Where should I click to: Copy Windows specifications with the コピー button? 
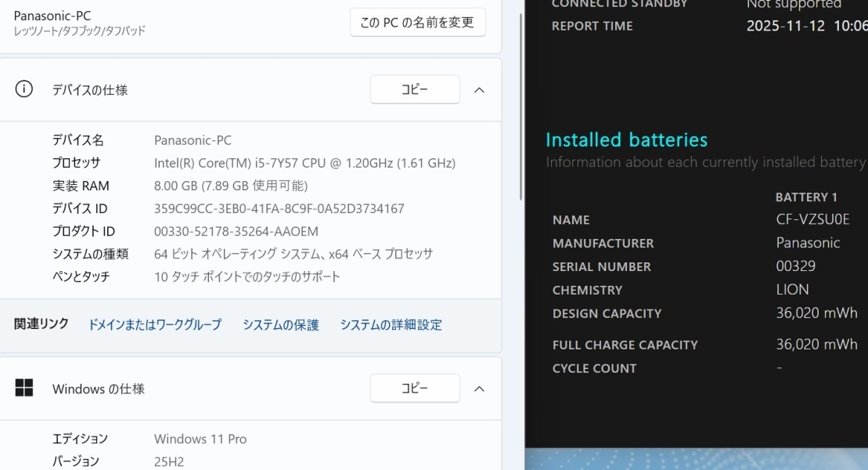tap(415, 388)
